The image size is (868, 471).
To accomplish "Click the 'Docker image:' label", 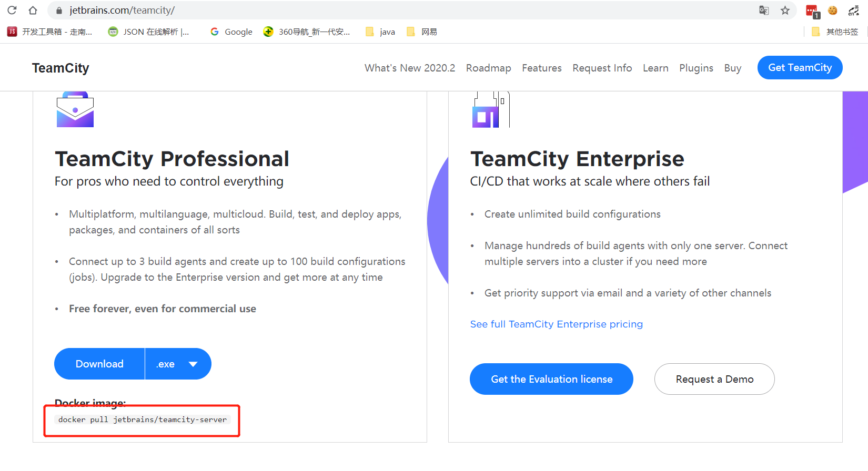I will point(90,403).
